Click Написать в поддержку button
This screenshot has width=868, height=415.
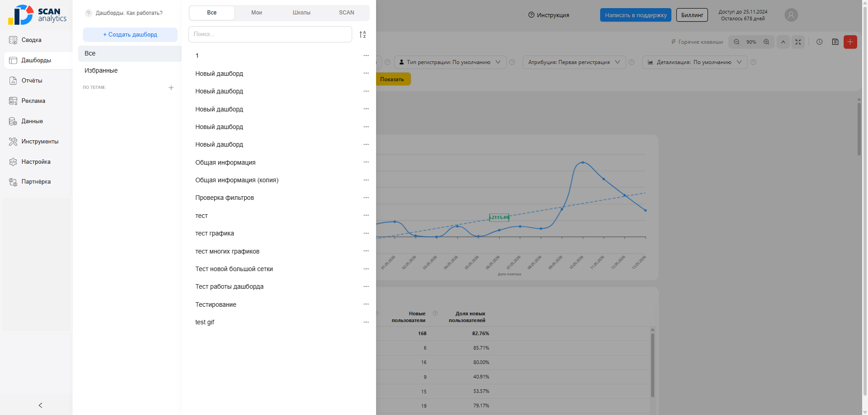pyautogui.click(x=636, y=15)
